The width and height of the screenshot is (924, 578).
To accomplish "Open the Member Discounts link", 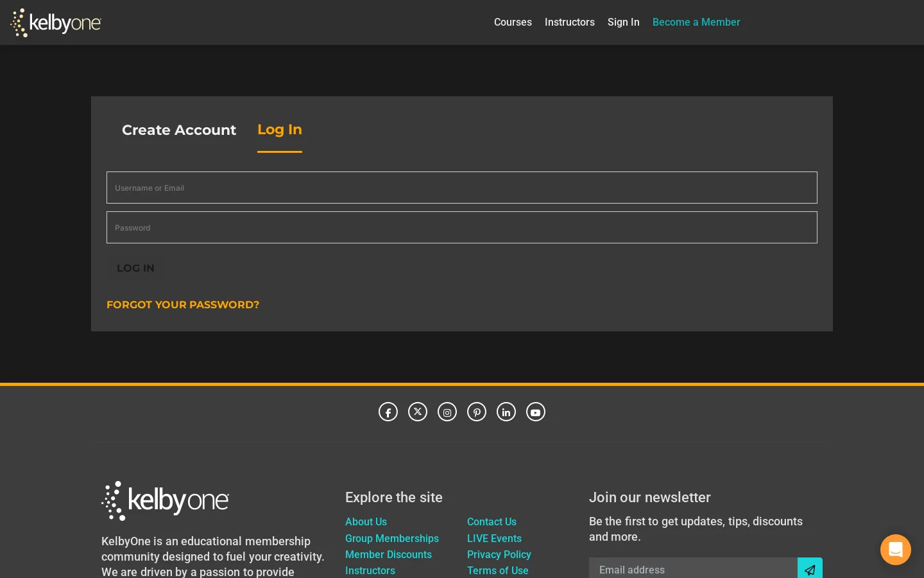I will pyautogui.click(x=388, y=554).
